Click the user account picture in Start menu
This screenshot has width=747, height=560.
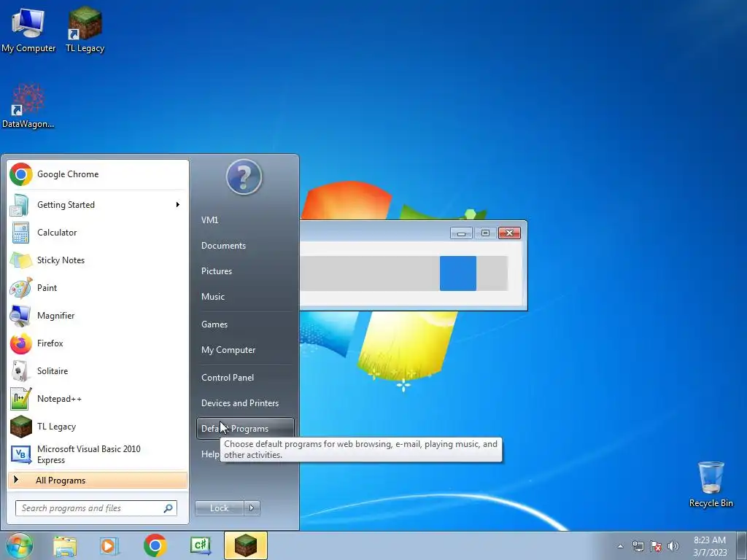244,177
